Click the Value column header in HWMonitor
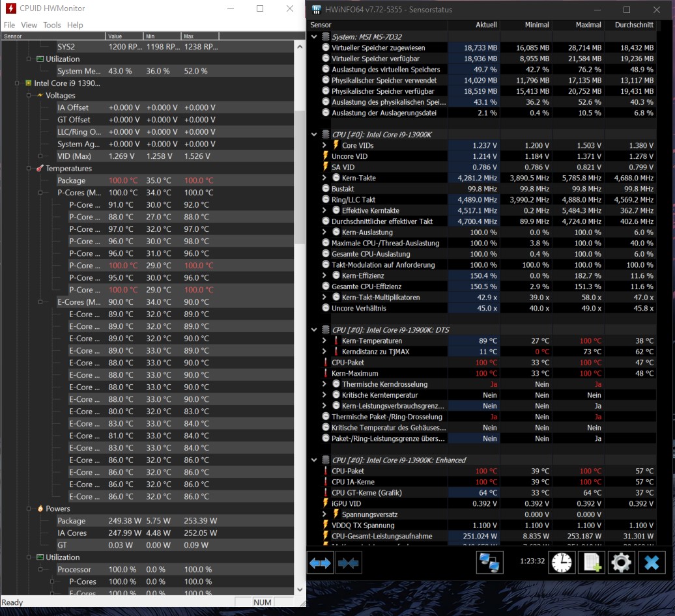Screen dimensions: 675x616 tap(124, 36)
